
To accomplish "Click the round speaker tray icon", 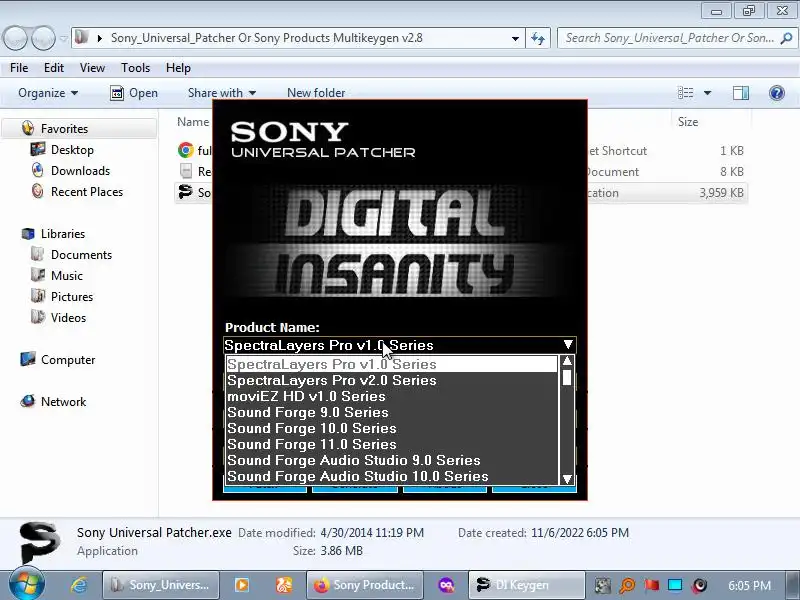I will click(x=699, y=585).
